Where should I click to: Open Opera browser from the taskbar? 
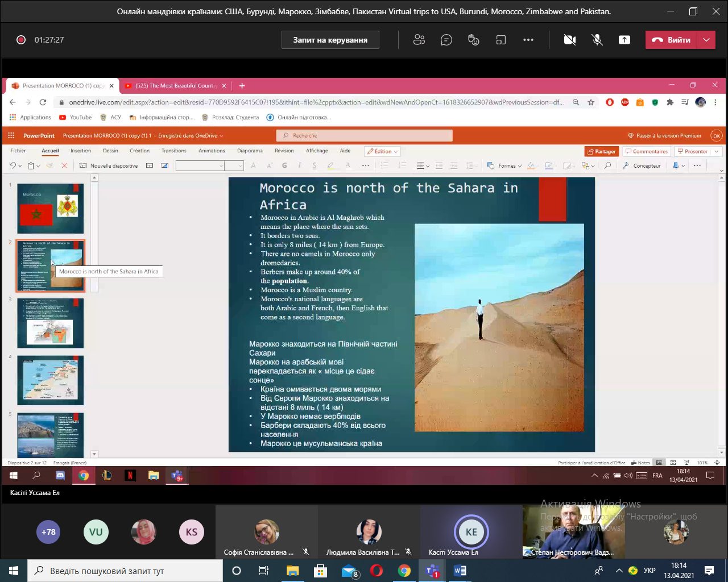click(x=377, y=571)
